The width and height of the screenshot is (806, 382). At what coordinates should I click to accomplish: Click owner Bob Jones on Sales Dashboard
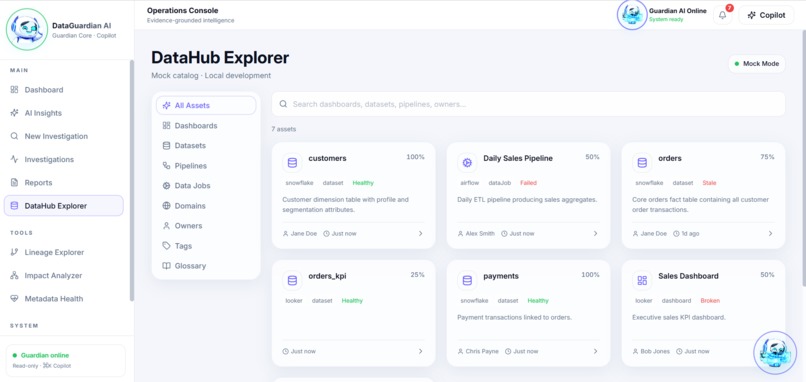coord(651,351)
